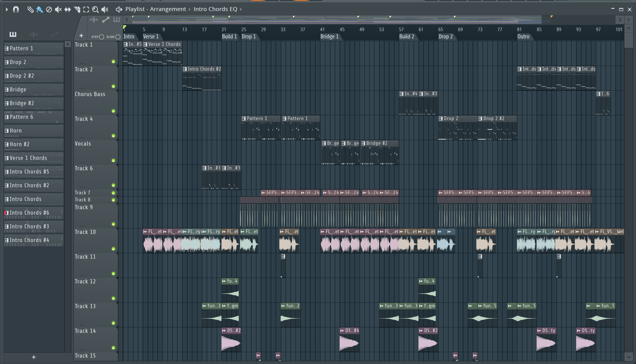Click the pattern piano icon above track header
Screen dimensions: 636x364
pos(116,20)
